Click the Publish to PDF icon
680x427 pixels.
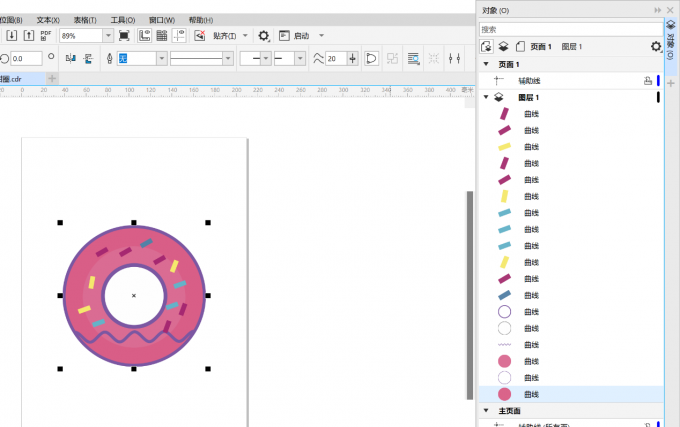pos(46,36)
